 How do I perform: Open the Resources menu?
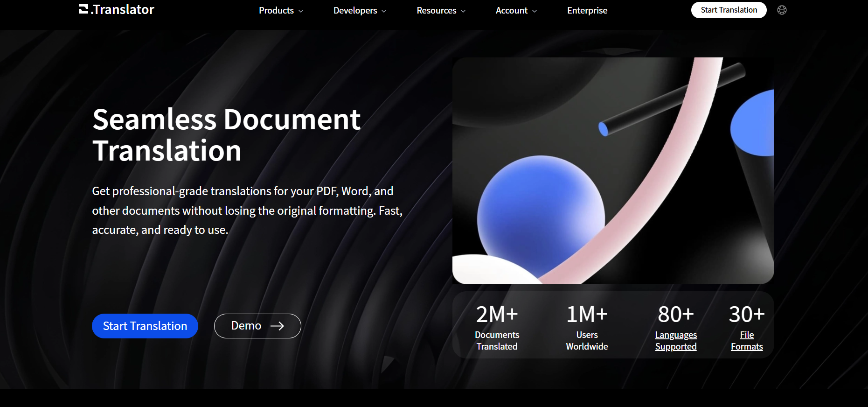[441, 10]
